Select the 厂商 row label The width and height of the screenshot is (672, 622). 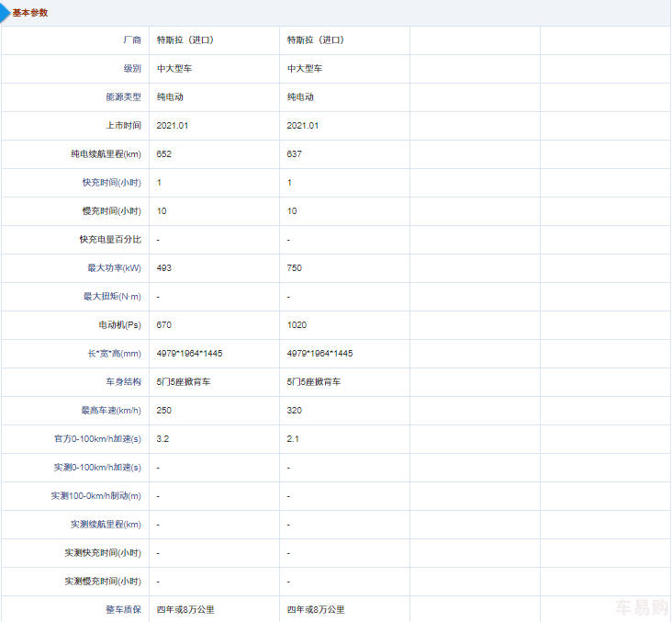(x=132, y=40)
